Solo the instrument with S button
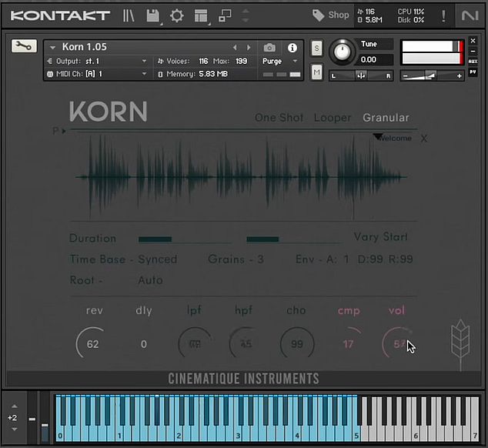This screenshot has height=448, width=488. coord(316,48)
